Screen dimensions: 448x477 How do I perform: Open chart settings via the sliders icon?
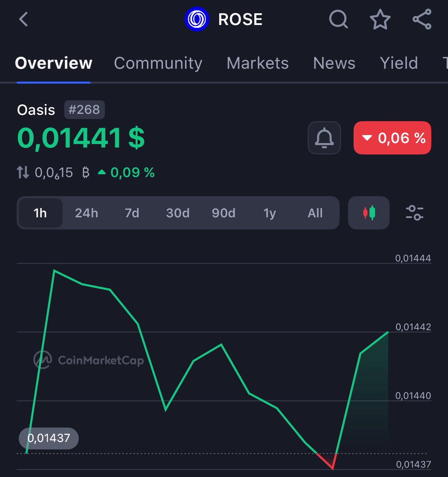point(414,213)
